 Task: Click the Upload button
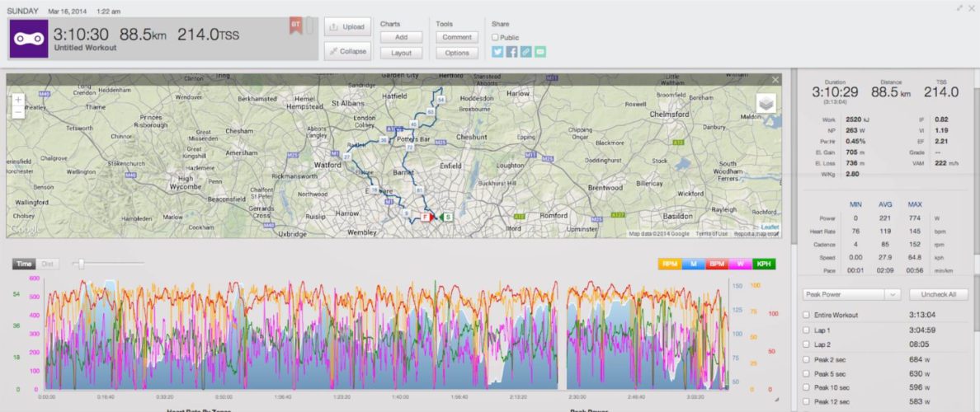coord(346,27)
